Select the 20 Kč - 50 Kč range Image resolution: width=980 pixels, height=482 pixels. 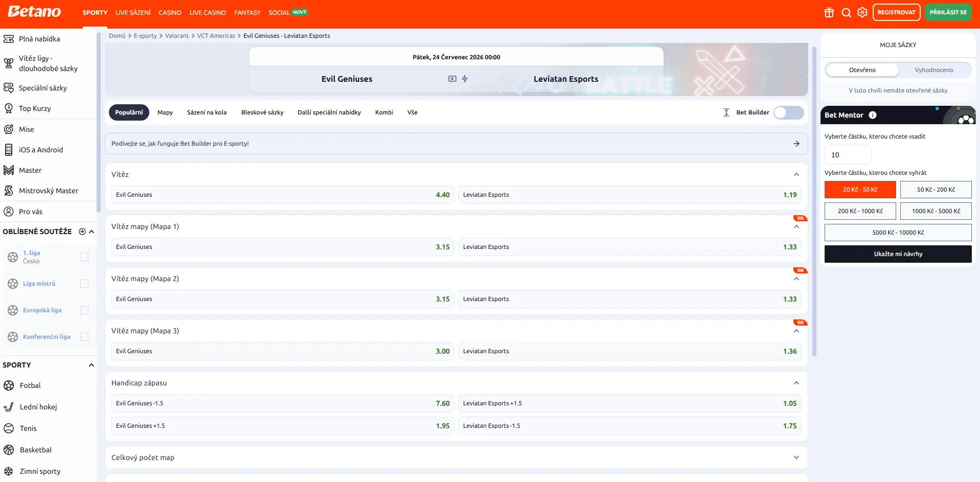point(860,190)
